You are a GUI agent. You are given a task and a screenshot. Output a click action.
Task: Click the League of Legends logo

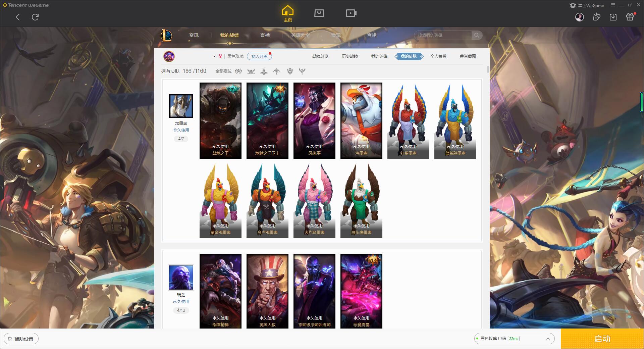167,35
